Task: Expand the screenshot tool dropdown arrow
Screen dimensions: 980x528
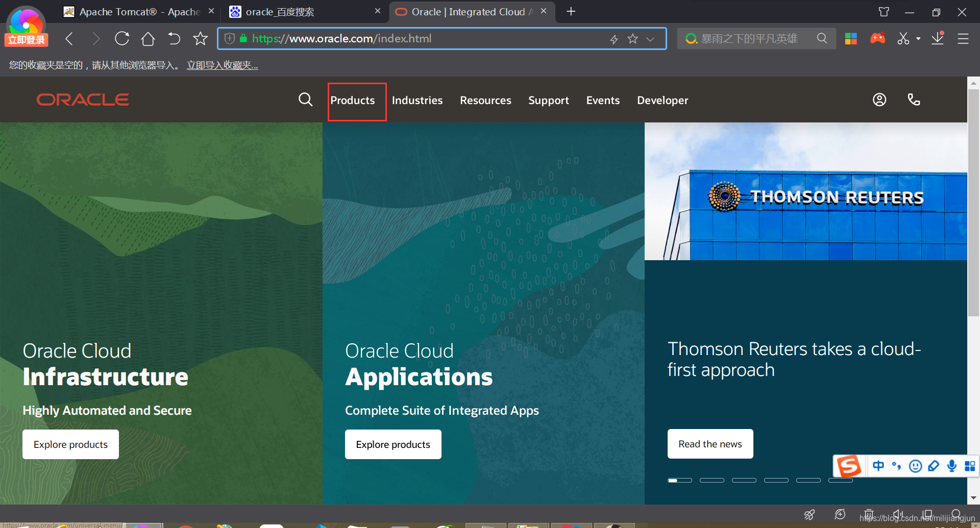Action: coord(918,39)
